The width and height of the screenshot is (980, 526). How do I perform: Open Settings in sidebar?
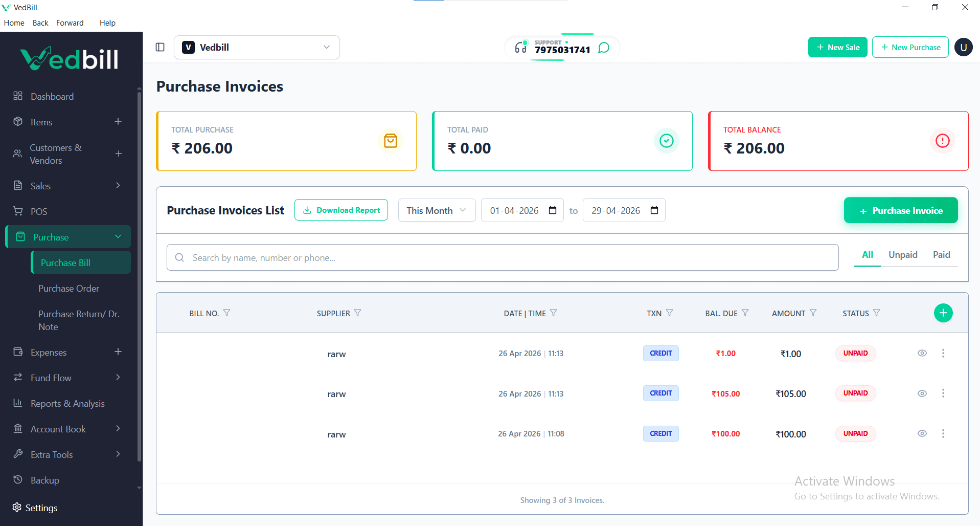[x=35, y=508]
